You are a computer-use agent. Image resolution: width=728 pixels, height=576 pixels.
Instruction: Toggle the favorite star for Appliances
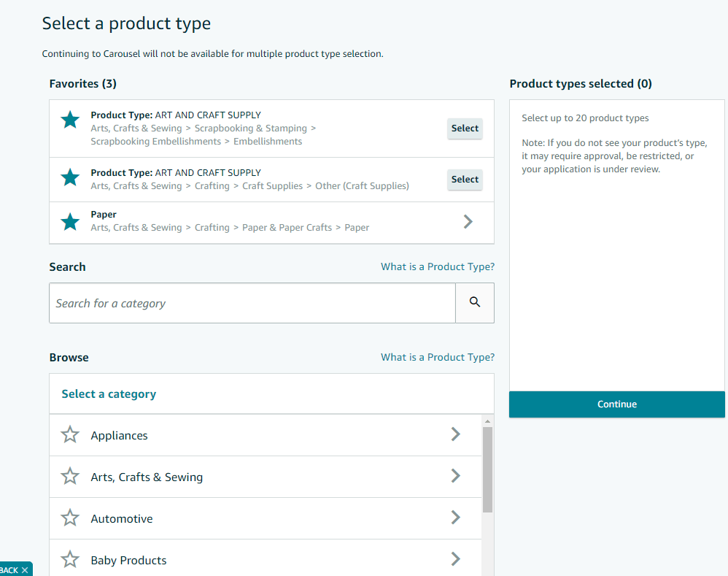click(x=69, y=434)
